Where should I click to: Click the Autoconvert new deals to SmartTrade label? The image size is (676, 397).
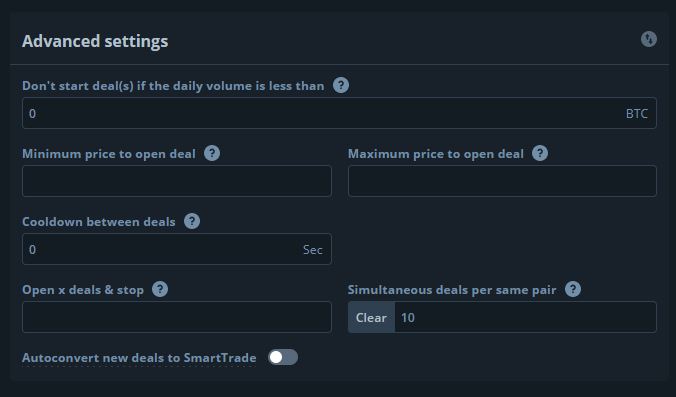139,358
